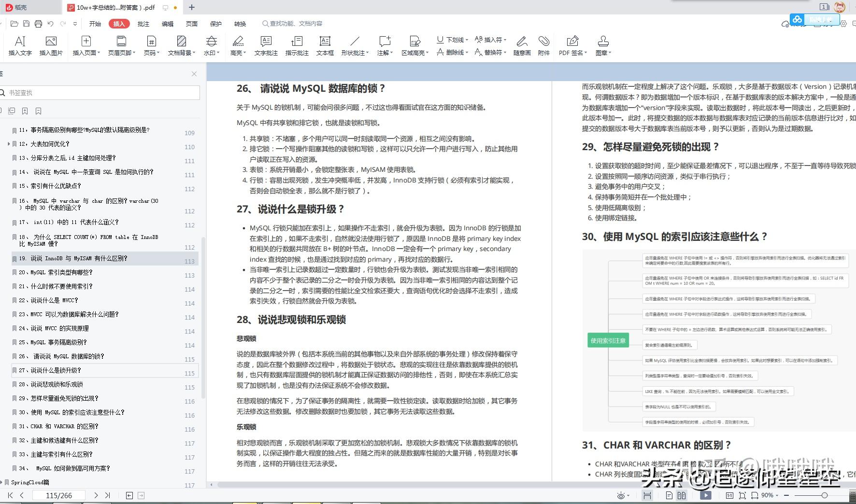Open the zoom percentage dropdown
This screenshot has height=504, width=856.
tap(768, 495)
